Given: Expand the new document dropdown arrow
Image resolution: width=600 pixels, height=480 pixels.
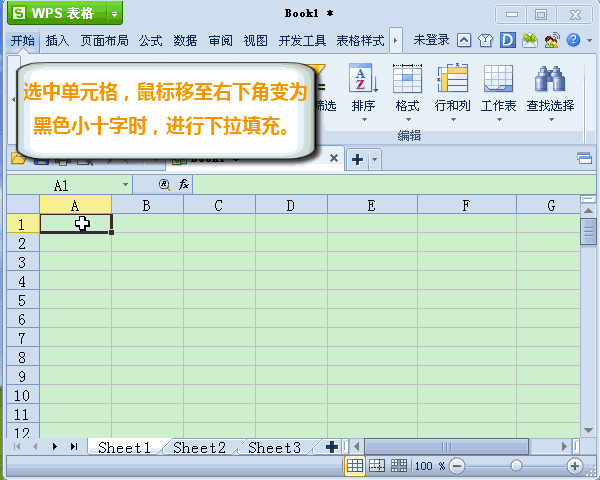Looking at the screenshot, I should [375, 159].
